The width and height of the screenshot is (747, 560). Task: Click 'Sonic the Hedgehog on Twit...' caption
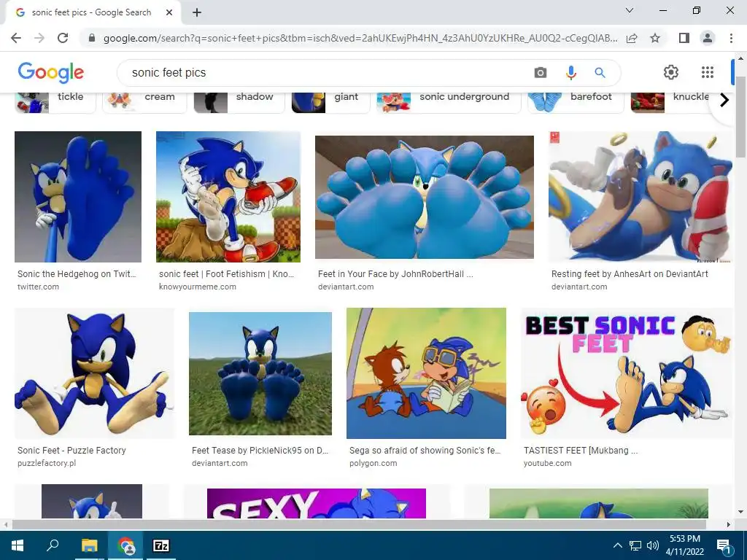click(x=77, y=274)
